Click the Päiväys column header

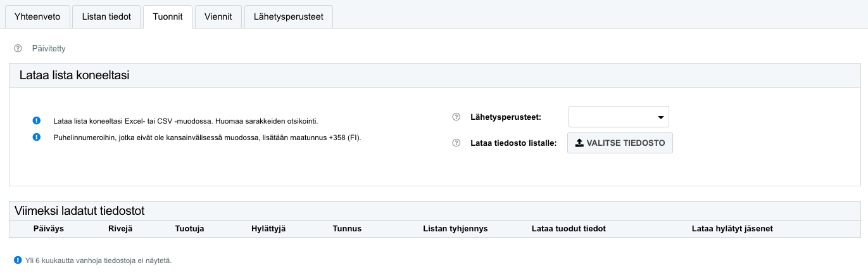pos(48,228)
